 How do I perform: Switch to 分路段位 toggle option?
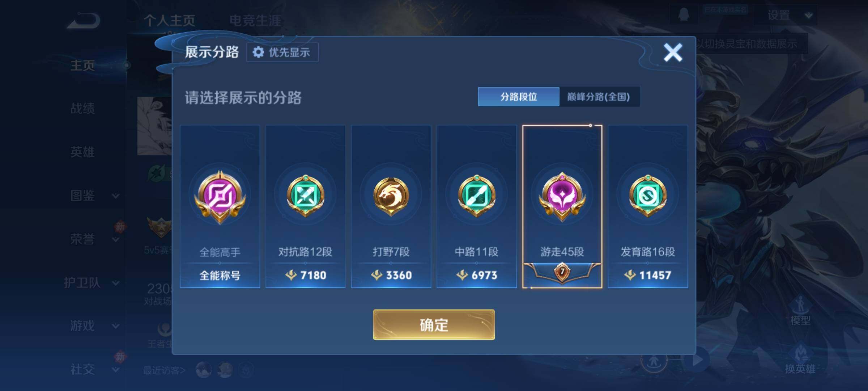pos(519,97)
